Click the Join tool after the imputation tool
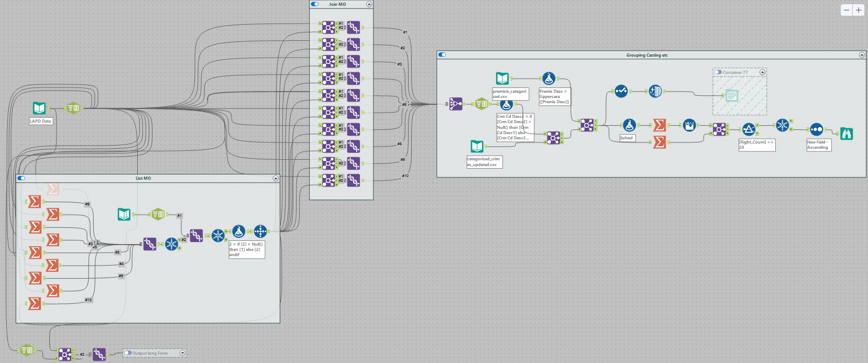 [x=719, y=129]
